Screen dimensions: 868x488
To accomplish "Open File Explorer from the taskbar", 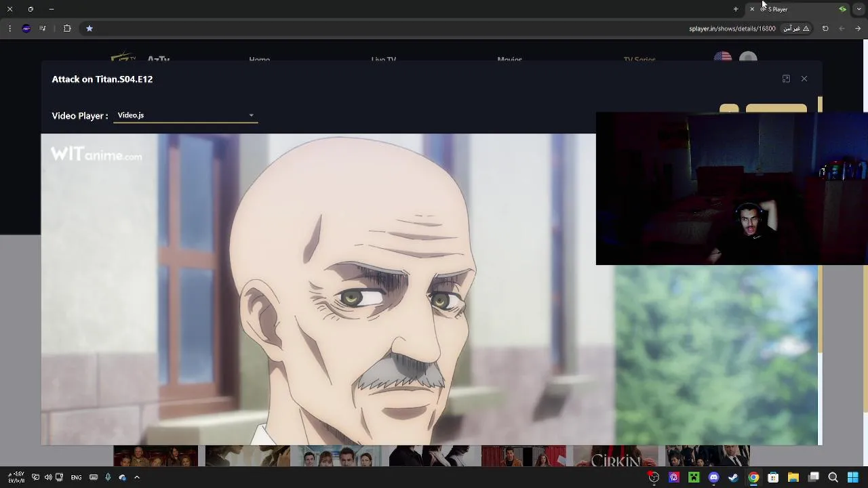I will coord(793,477).
